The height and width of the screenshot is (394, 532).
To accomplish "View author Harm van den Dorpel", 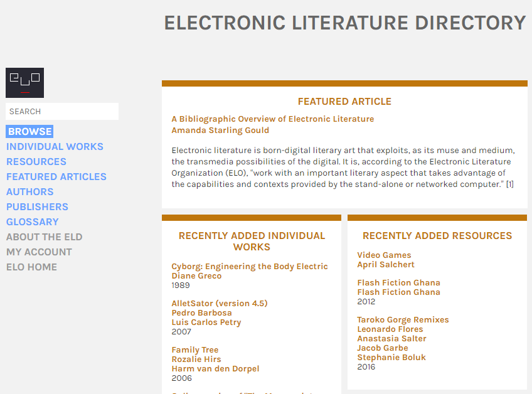I will [x=215, y=369].
